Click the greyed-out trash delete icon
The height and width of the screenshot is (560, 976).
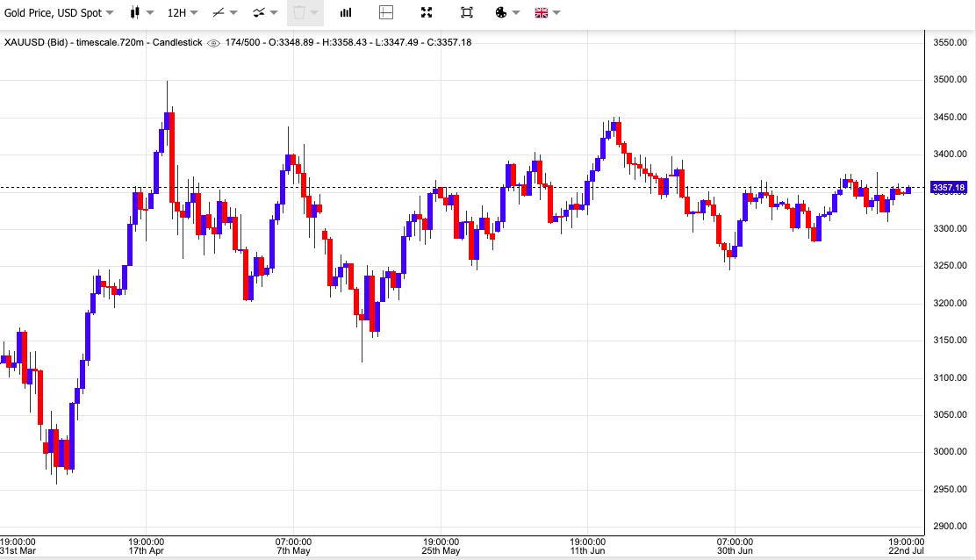click(298, 12)
